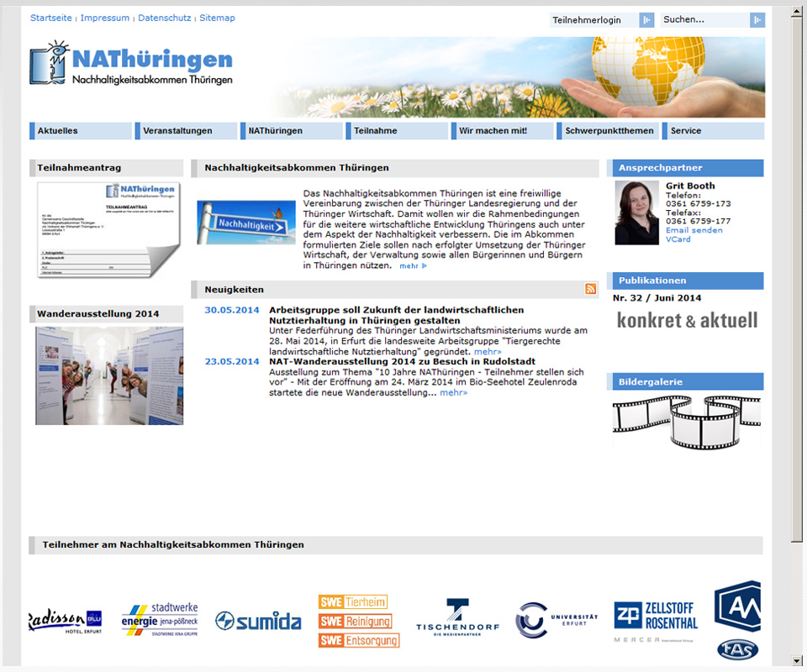Open mehr» for the Nutztierhaltung news item
807x672 pixels.
[x=488, y=352]
